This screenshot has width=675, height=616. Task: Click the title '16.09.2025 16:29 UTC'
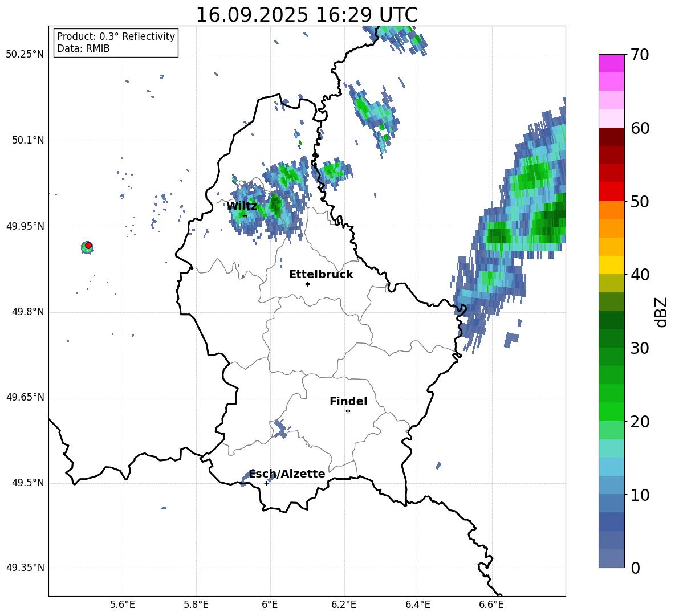tap(307, 14)
